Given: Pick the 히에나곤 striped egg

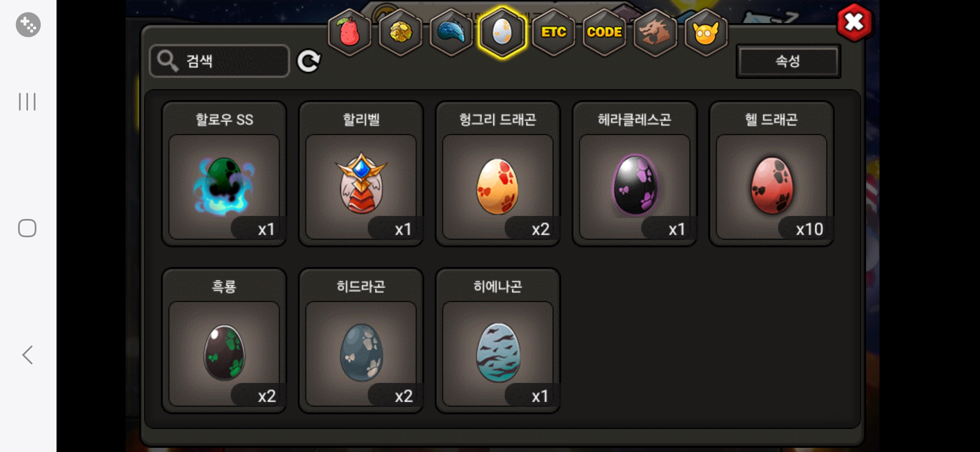Looking at the screenshot, I should (x=498, y=341).
